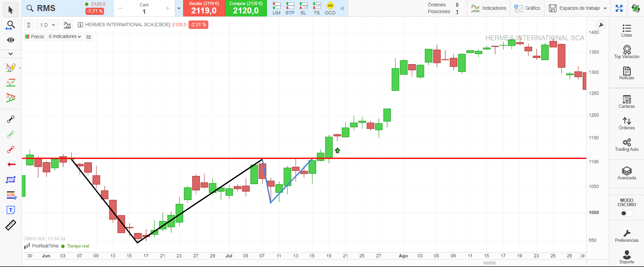Choose the red line segment tool
The width and height of the screenshot is (644, 267).
tap(11, 149)
